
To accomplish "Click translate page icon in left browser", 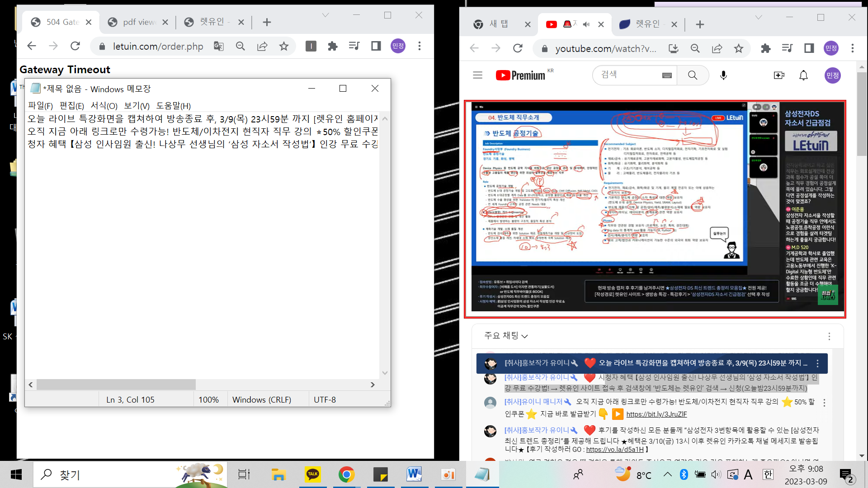I will point(219,46).
